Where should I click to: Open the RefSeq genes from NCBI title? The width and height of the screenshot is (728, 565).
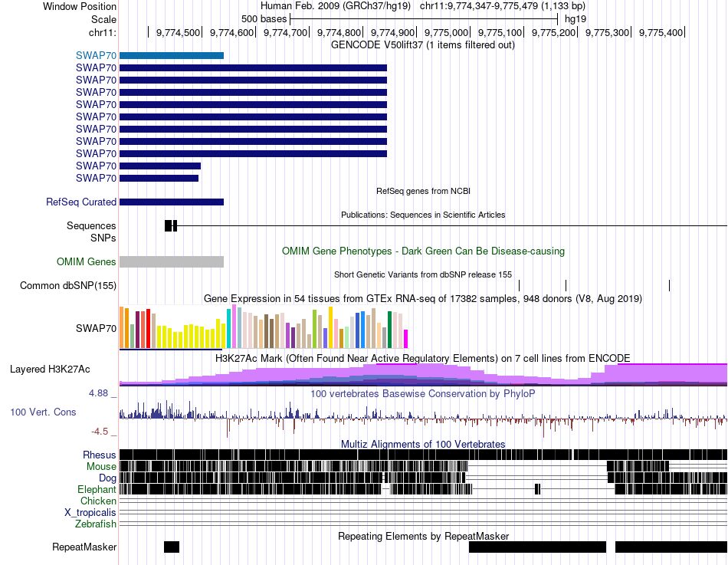[x=423, y=191]
